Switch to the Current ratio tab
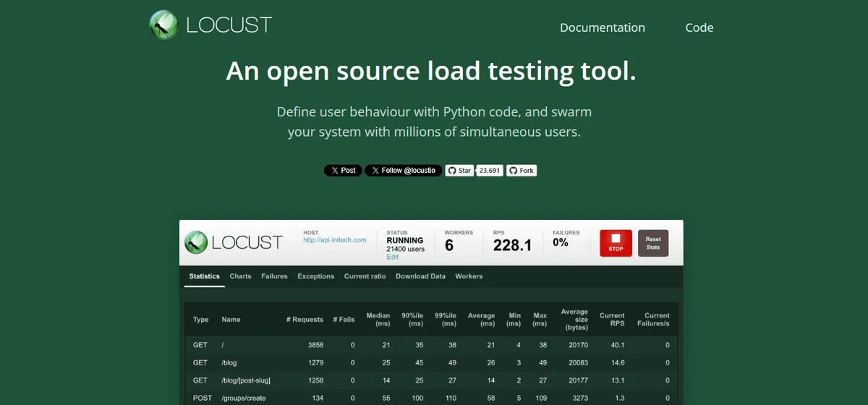This screenshot has width=868, height=405. tap(365, 276)
